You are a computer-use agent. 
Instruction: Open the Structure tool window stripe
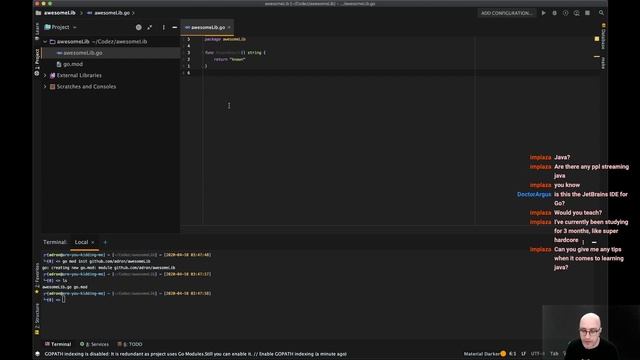coord(37,318)
